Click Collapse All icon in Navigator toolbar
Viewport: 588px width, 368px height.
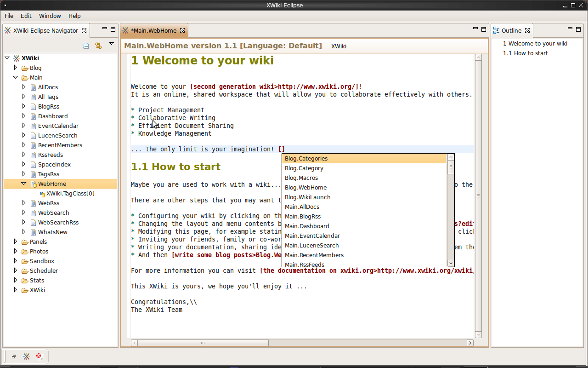pos(86,45)
